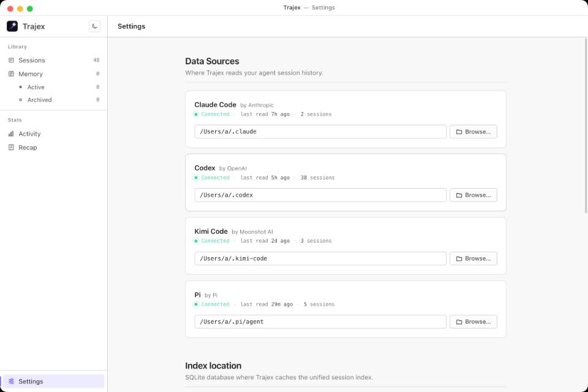Click the Trajex logo icon

pyautogui.click(x=12, y=26)
